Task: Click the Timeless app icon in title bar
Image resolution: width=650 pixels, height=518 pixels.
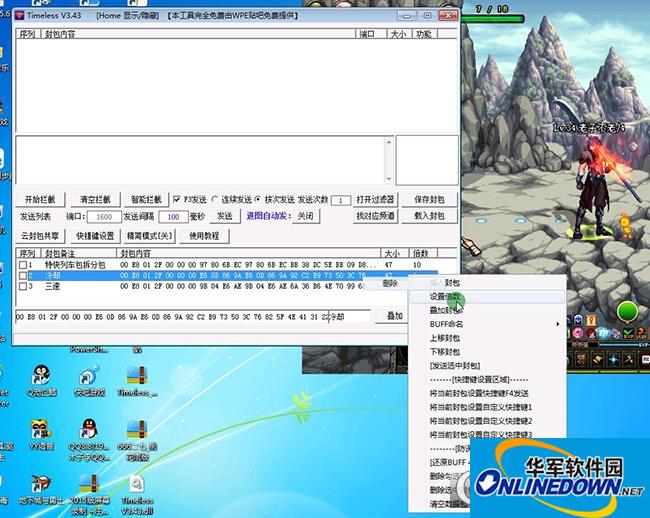Action: pyautogui.click(x=20, y=16)
